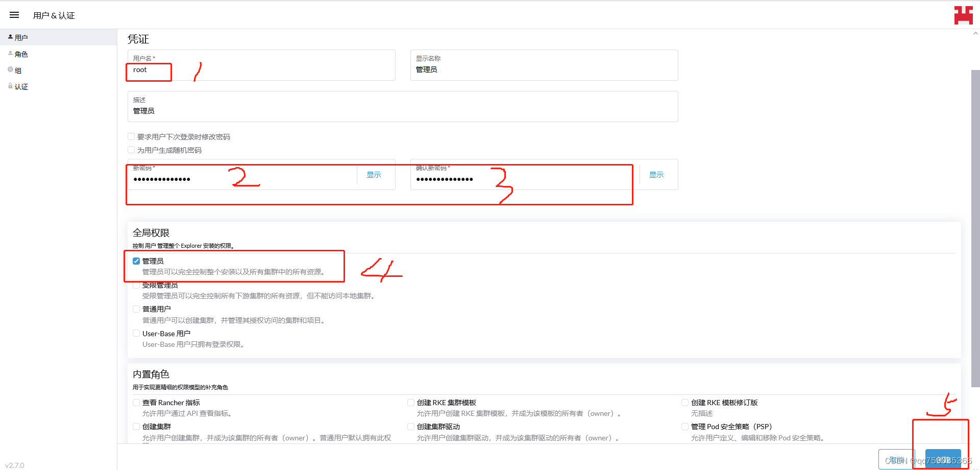
Task: Open 认证 in the sidebar
Action: pos(58,86)
